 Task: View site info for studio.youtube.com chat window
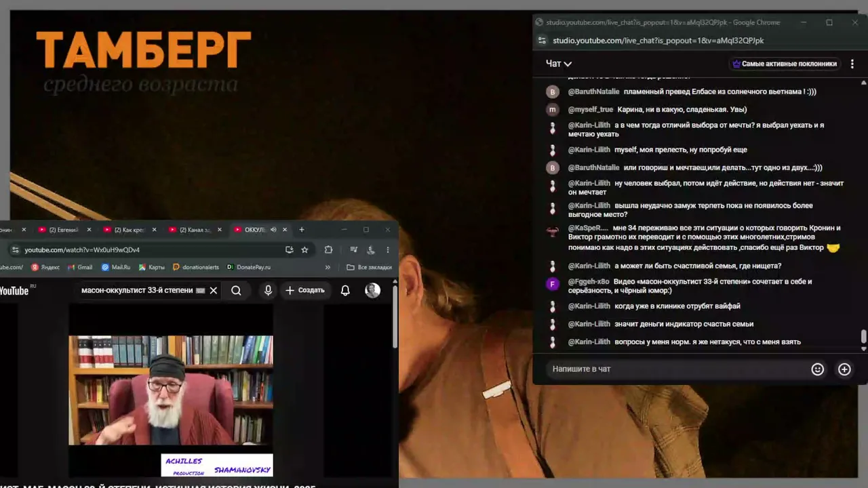tap(542, 41)
